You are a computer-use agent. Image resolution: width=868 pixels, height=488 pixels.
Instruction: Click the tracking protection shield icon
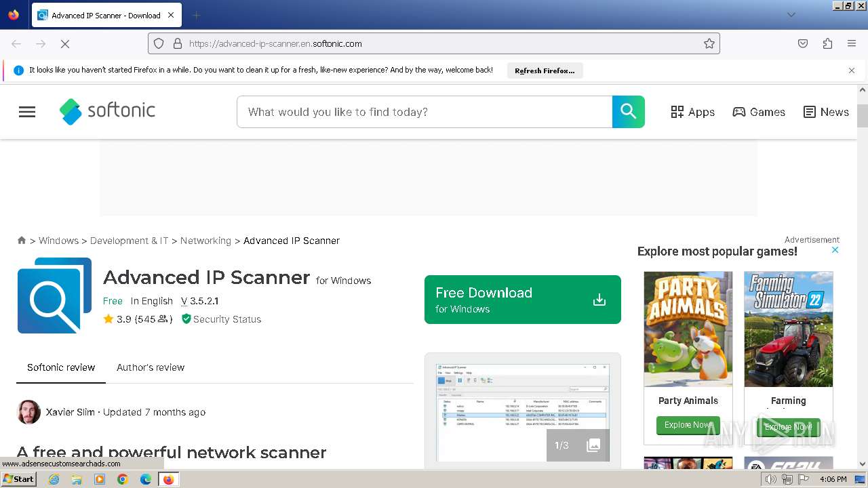pyautogui.click(x=159, y=43)
